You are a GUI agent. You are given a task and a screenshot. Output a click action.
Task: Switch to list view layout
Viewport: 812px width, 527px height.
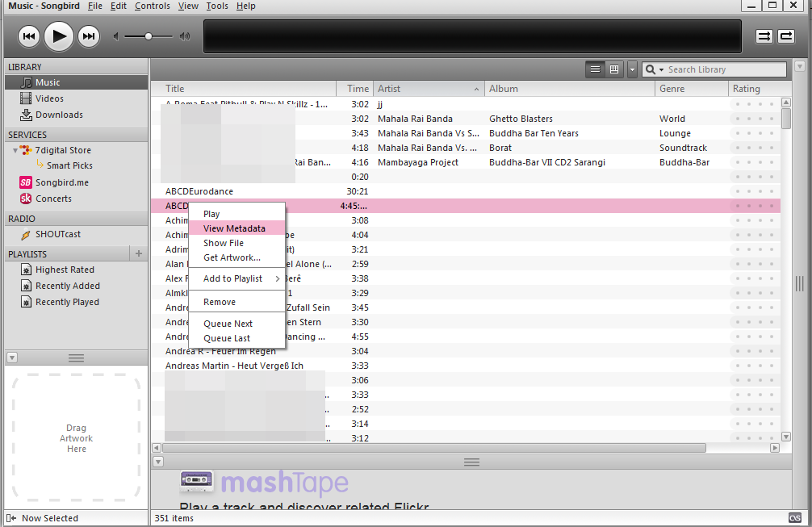[x=596, y=69]
